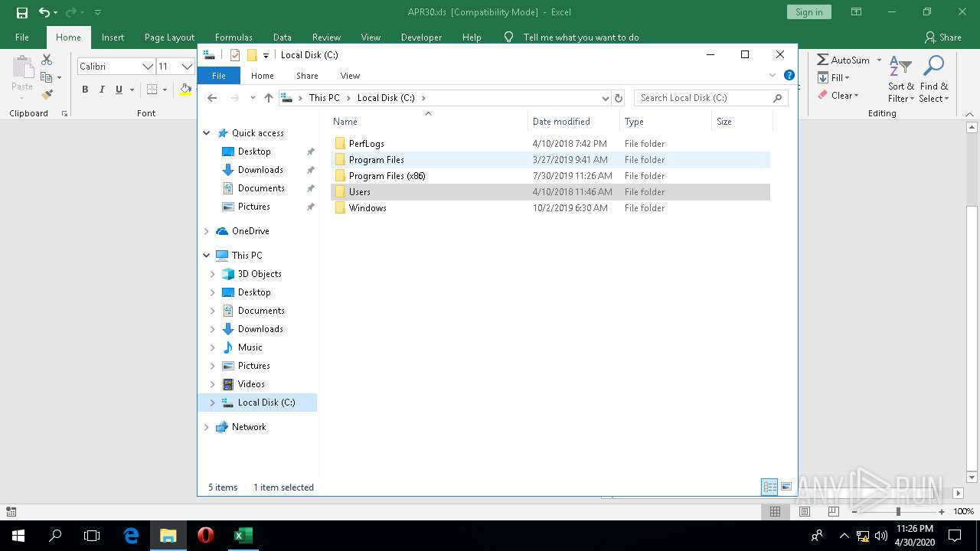Switch to Excel's Page Layout tab

[169, 37]
